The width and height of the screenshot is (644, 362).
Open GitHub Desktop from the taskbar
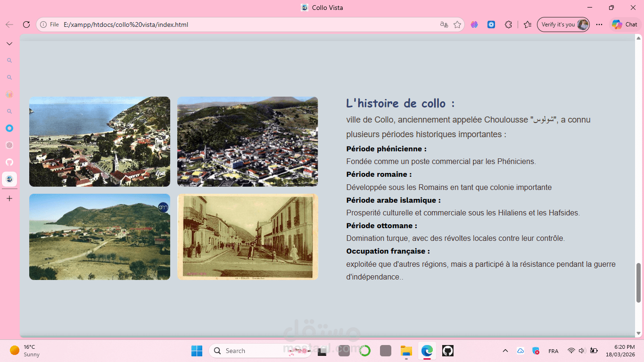click(x=448, y=351)
